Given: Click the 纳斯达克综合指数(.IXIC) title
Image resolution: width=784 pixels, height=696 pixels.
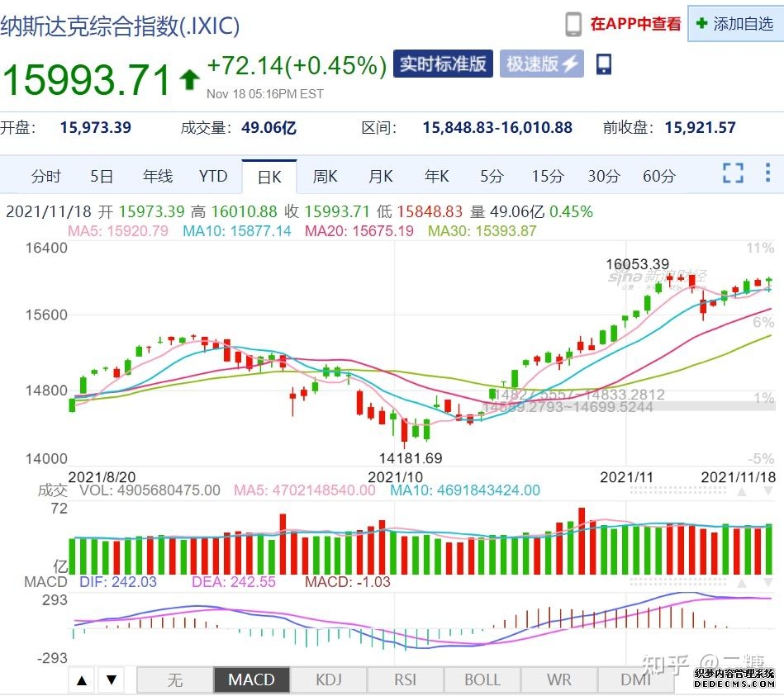Looking at the screenshot, I should click(x=120, y=26).
